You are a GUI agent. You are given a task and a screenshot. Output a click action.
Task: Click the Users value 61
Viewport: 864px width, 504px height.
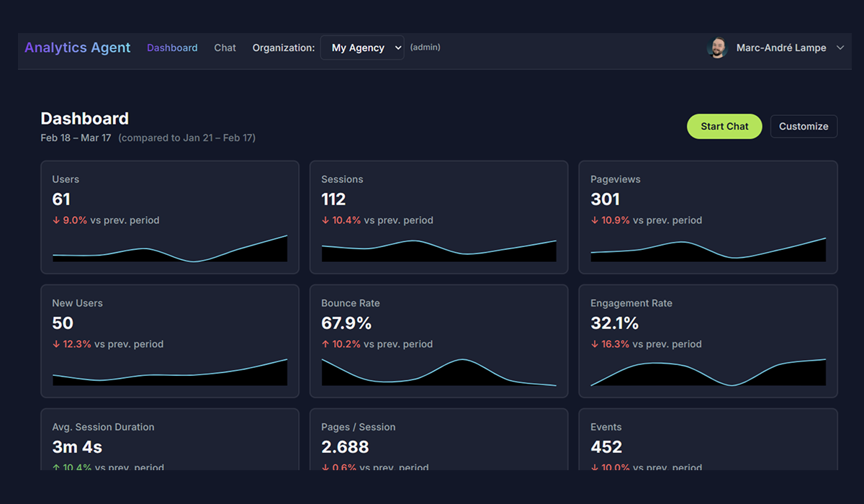pyautogui.click(x=61, y=199)
